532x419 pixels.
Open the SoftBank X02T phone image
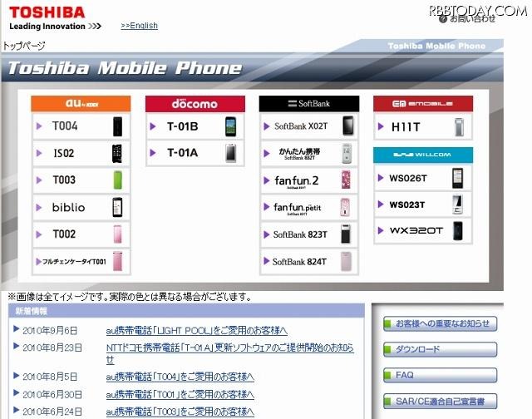click(x=347, y=126)
